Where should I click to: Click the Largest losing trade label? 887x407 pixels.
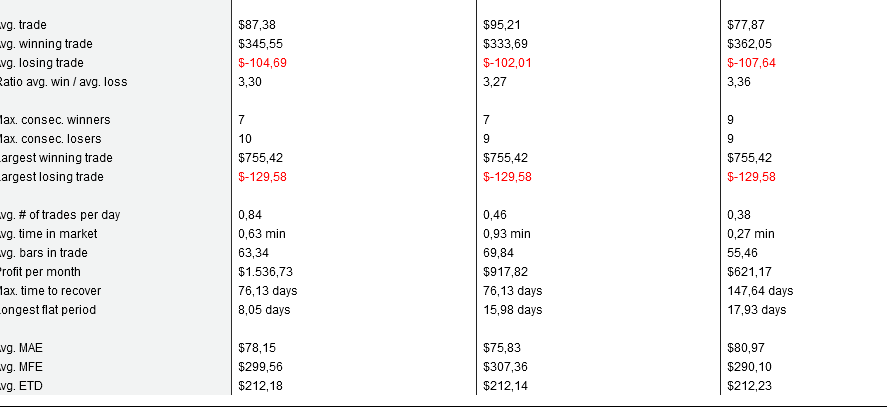pos(51,177)
